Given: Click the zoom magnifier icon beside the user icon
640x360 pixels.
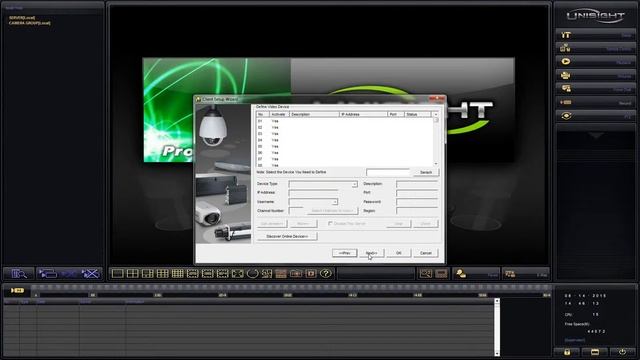Looking at the screenshot, I should [x=425, y=273].
